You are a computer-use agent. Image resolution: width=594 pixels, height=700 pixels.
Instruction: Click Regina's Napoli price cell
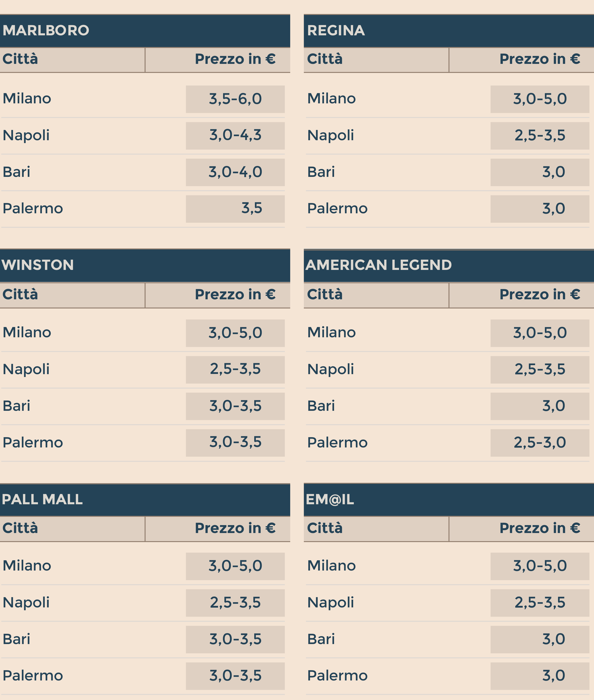(x=539, y=135)
